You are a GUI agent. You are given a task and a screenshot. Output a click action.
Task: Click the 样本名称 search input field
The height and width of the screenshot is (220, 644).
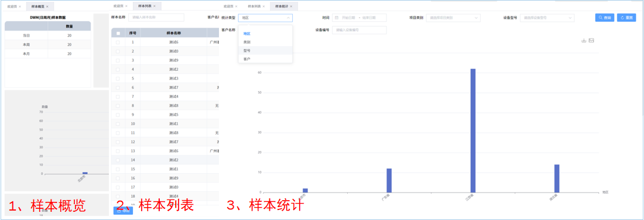point(156,18)
